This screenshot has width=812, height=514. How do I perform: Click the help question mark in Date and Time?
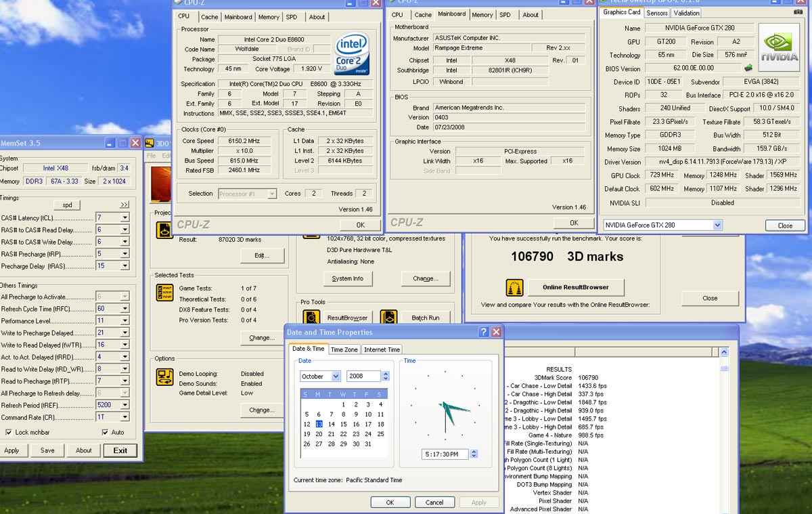[x=483, y=332]
